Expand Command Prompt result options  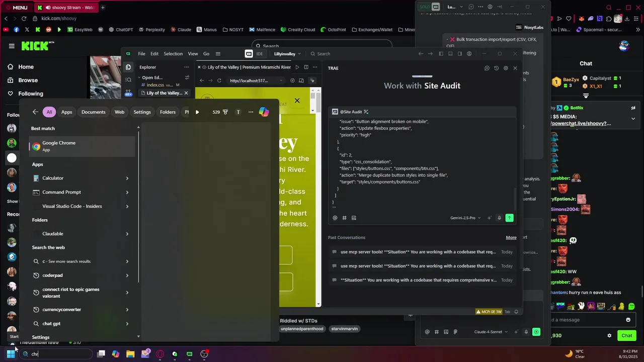127,192
